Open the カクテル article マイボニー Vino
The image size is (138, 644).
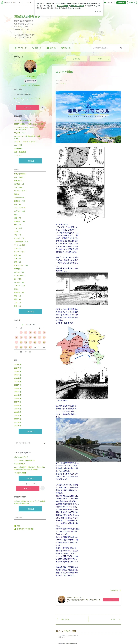coord(20,133)
